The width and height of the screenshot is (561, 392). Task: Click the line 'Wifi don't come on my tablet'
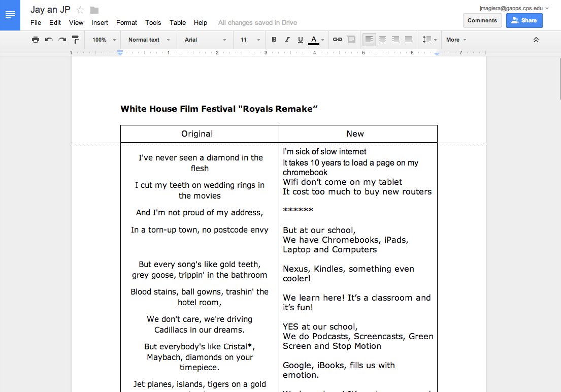pos(342,182)
